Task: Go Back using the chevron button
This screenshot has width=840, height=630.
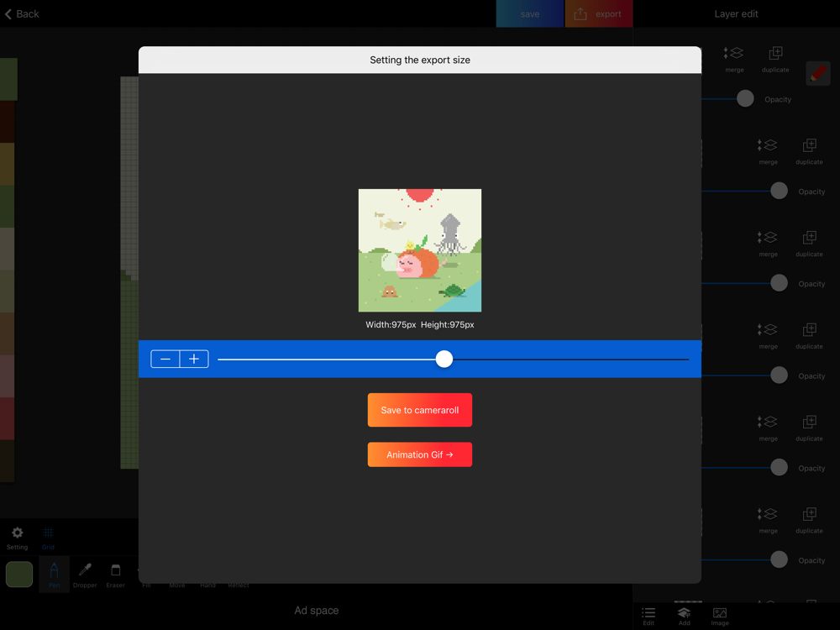Action: (x=22, y=13)
